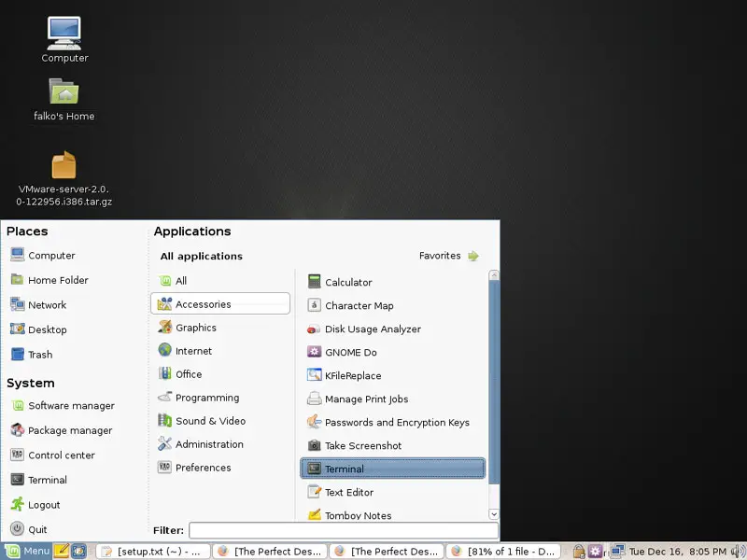The image size is (747, 560).
Task: Select the All applications category
Action: point(220,281)
